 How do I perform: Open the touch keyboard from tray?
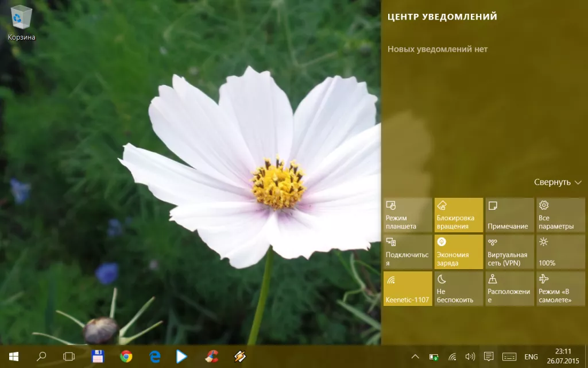click(x=509, y=356)
